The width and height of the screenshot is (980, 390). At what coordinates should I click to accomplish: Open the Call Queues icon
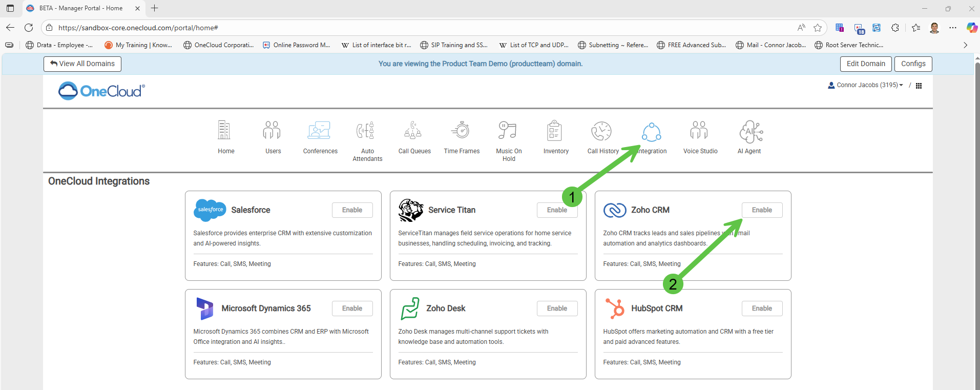coord(414,131)
